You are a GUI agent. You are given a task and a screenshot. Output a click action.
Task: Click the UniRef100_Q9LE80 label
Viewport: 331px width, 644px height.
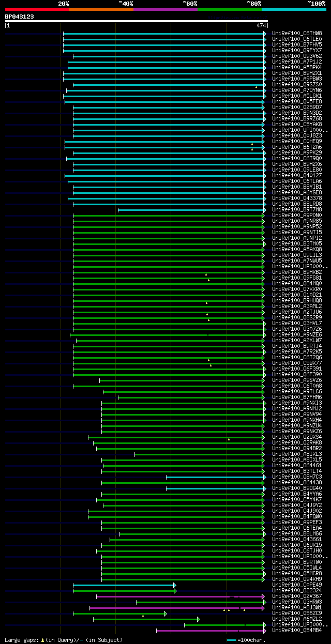pos(297,170)
